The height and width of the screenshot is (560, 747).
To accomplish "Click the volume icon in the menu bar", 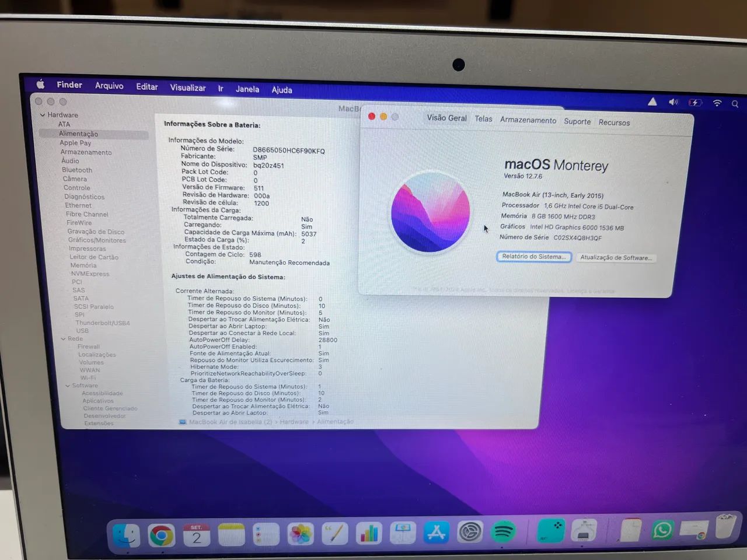I will click(673, 101).
